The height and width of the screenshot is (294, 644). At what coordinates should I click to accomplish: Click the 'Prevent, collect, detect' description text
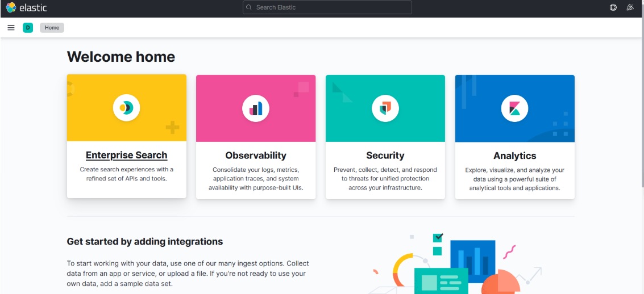pyautogui.click(x=385, y=178)
